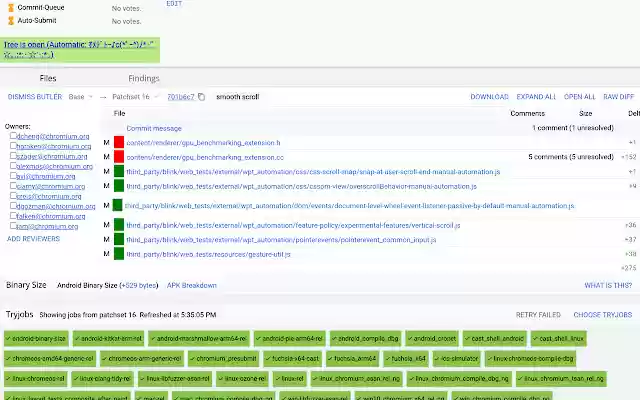Open chromeos-arm-generic-rel tryjob chip
The image size is (640, 400).
click(x=142, y=358)
